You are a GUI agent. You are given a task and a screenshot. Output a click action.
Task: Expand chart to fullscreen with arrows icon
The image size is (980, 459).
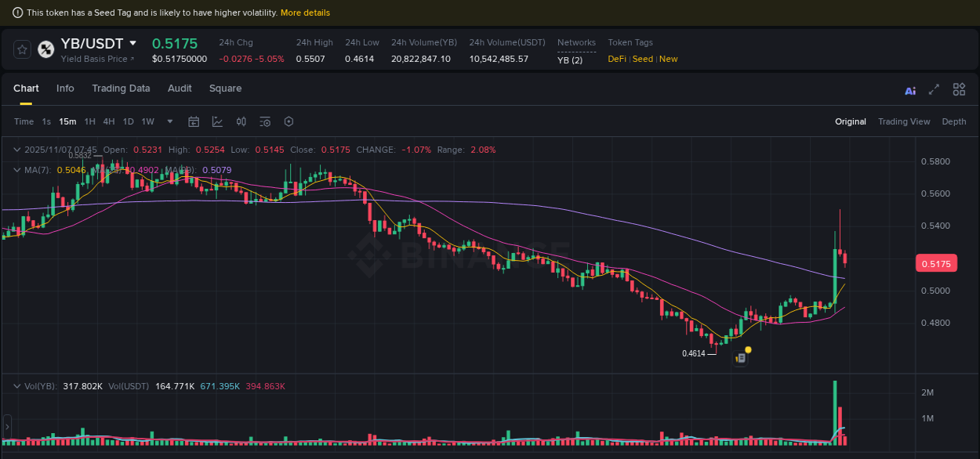(933, 90)
